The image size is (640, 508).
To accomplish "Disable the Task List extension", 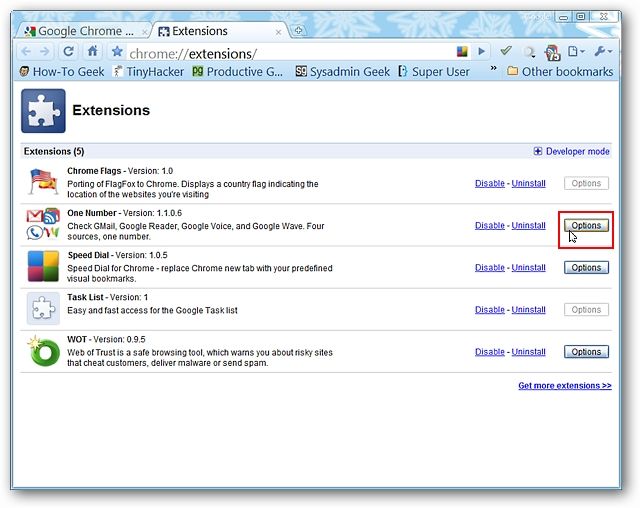I will tap(489, 309).
